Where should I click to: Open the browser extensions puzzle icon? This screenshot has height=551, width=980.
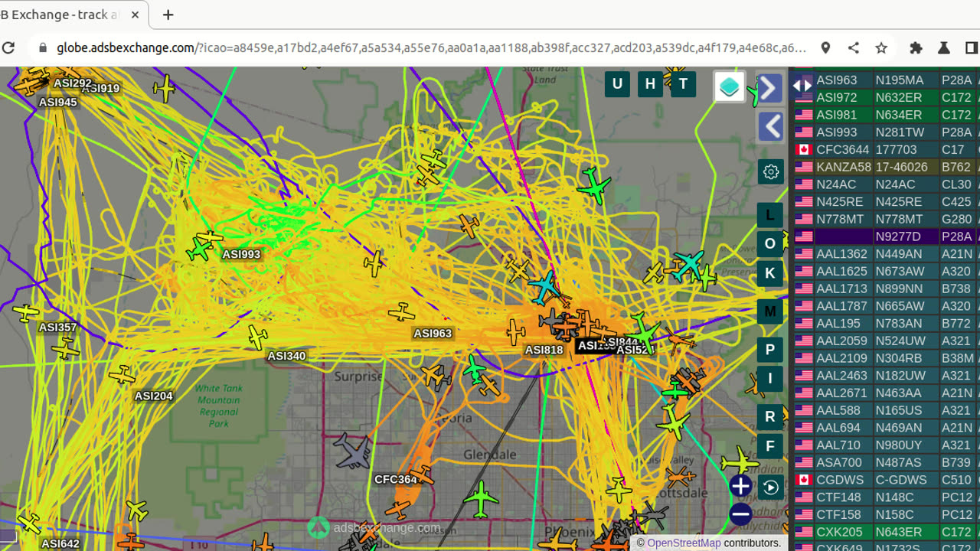916,47
